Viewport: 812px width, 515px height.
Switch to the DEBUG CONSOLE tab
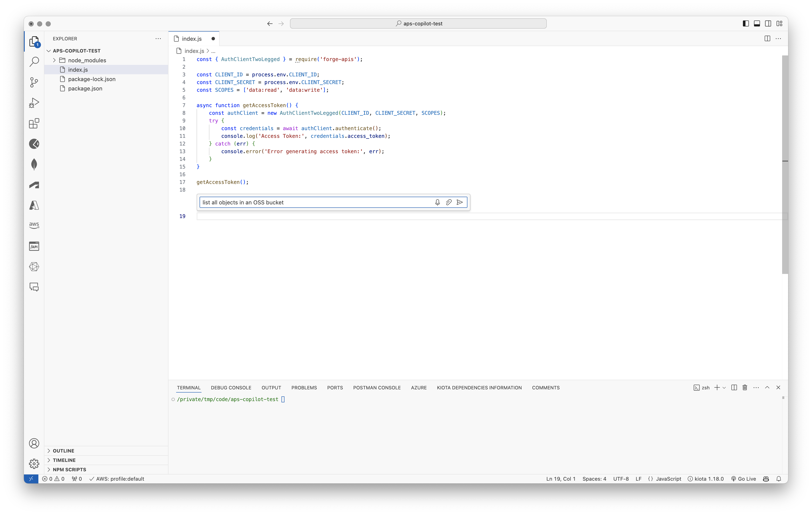[x=231, y=387]
